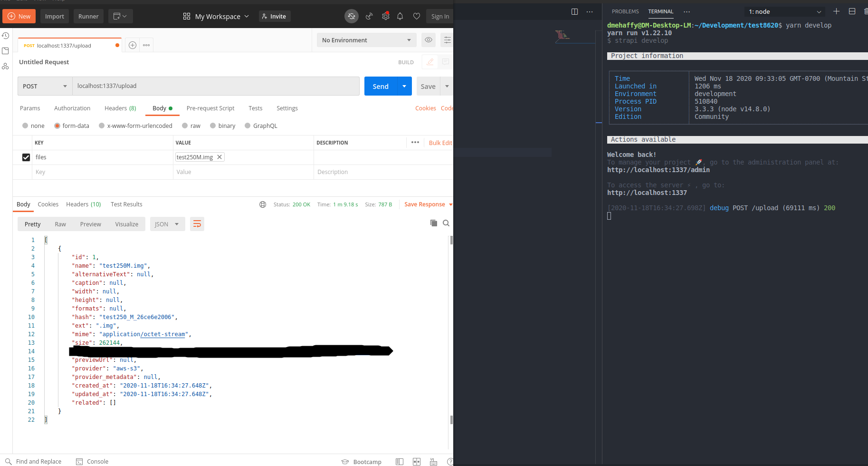Open the POST method dropdown

44,86
